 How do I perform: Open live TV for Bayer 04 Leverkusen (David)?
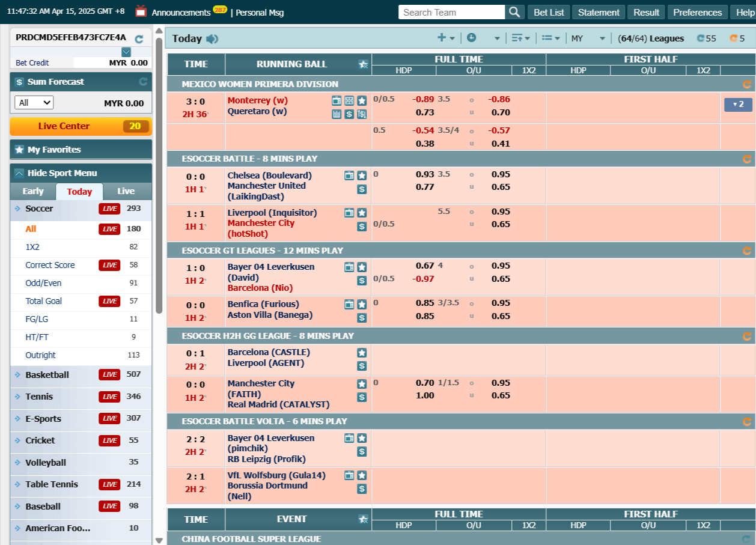[x=349, y=267]
